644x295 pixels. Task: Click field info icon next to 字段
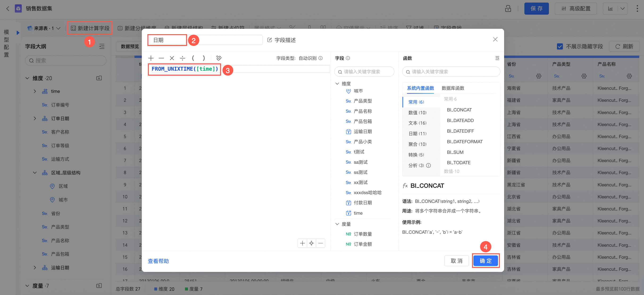click(348, 58)
